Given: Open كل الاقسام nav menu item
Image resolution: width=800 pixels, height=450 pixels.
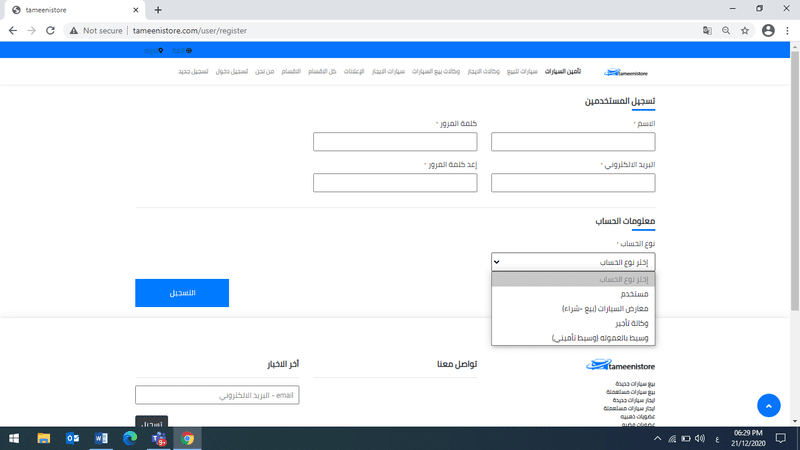Looking at the screenshot, I should pos(322,71).
